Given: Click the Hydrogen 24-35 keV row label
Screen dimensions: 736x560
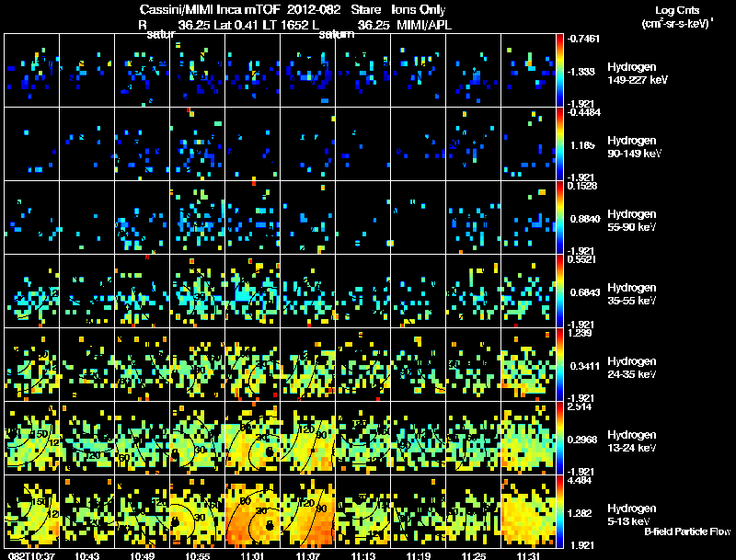Looking at the screenshot, I should (631, 368).
